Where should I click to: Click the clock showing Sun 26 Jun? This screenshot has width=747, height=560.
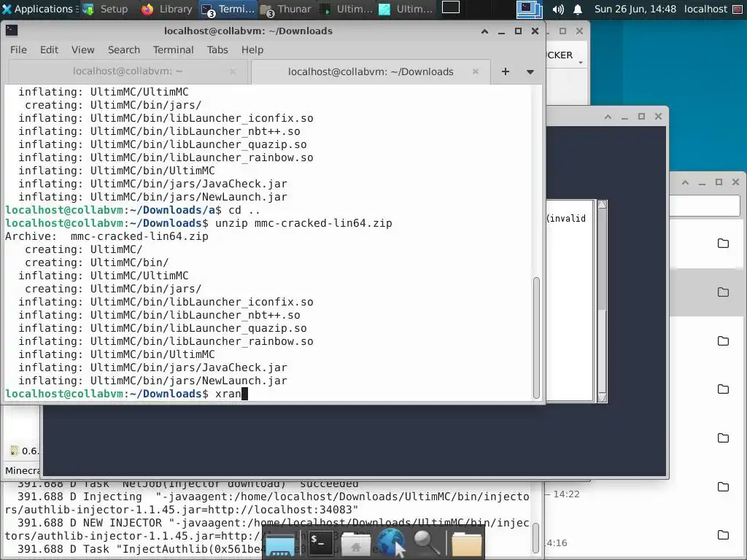(635, 9)
